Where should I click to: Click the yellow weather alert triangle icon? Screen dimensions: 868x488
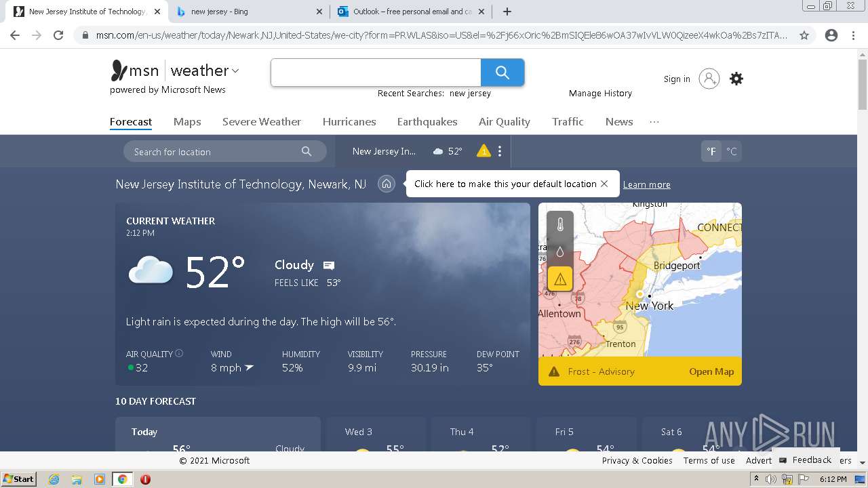484,150
